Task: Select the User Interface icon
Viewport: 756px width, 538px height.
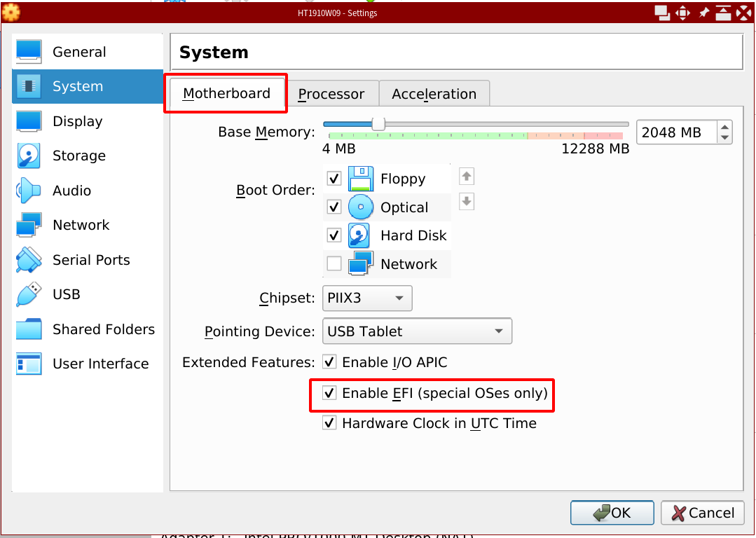Action: point(29,364)
